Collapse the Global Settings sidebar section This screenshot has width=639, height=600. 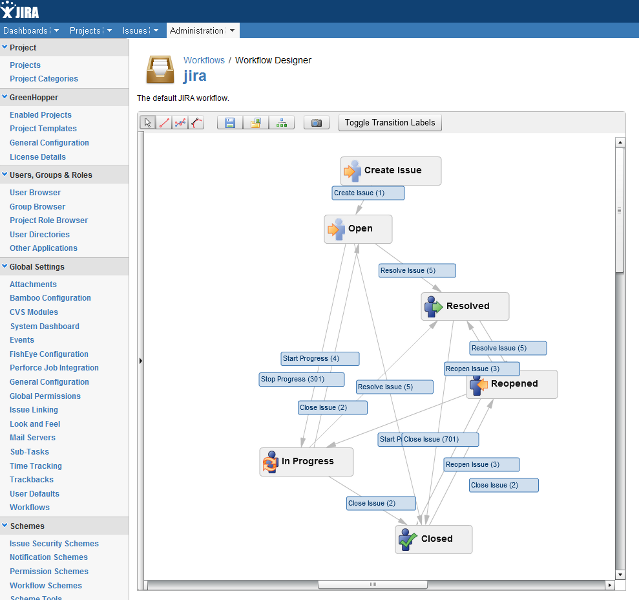coord(5,267)
